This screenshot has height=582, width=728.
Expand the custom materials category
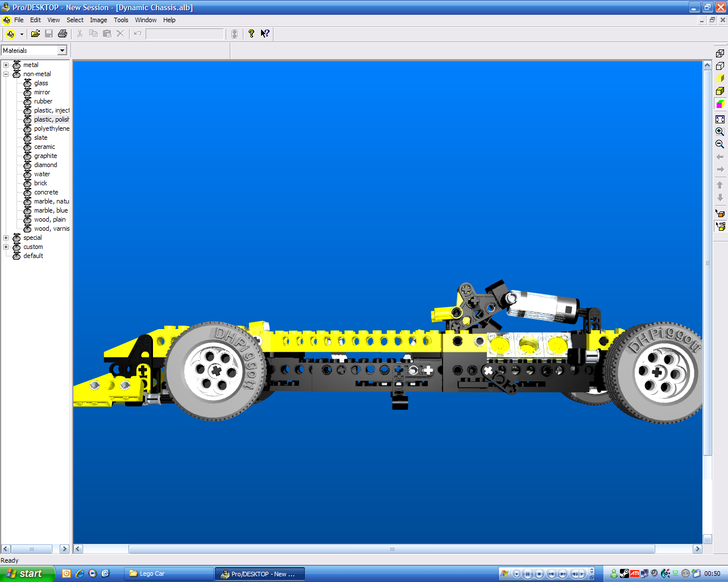[6, 247]
